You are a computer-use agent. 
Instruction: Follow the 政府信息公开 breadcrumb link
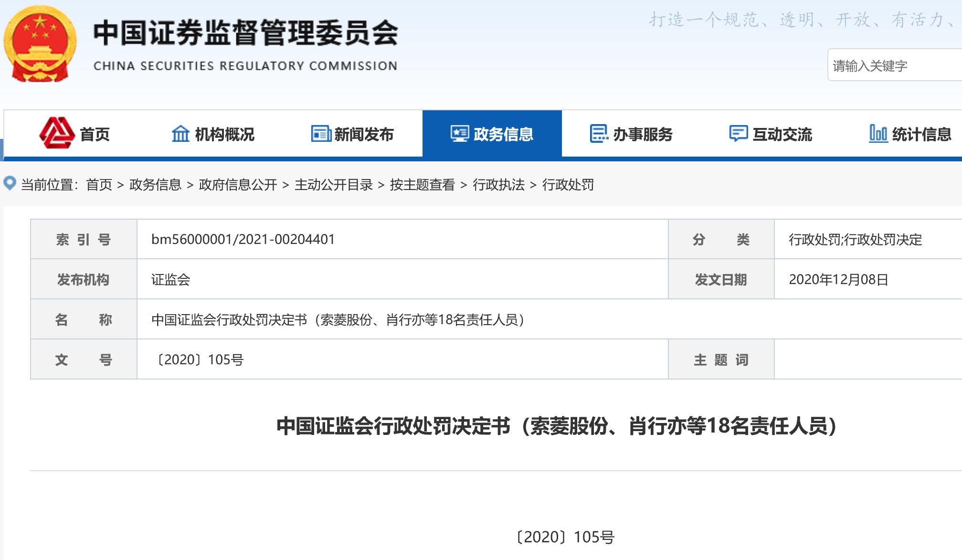238,185
